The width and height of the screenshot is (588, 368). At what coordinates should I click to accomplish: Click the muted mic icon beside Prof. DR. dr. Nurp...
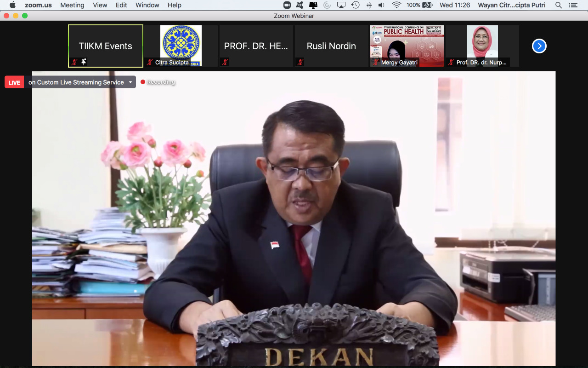[451, 62]
